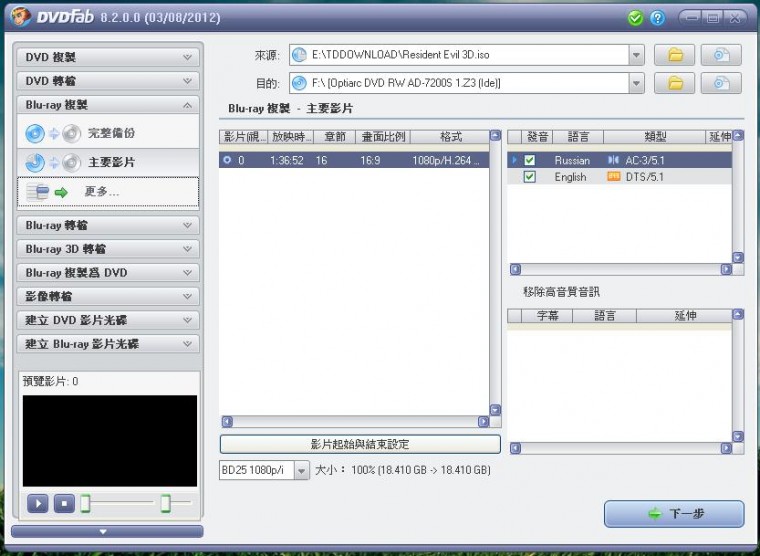Click the 1080p/H.264 format cell
The width and height of the screenshot is (760, 556).
(446, 160)
